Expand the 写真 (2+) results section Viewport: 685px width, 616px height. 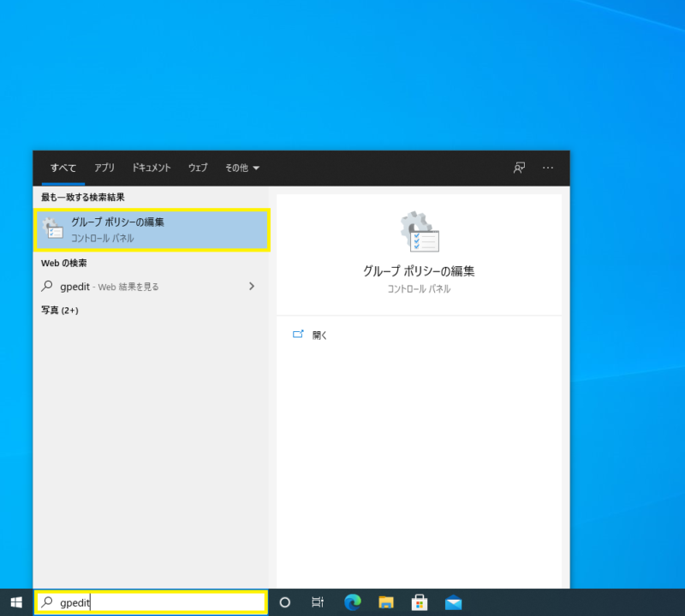60,311
